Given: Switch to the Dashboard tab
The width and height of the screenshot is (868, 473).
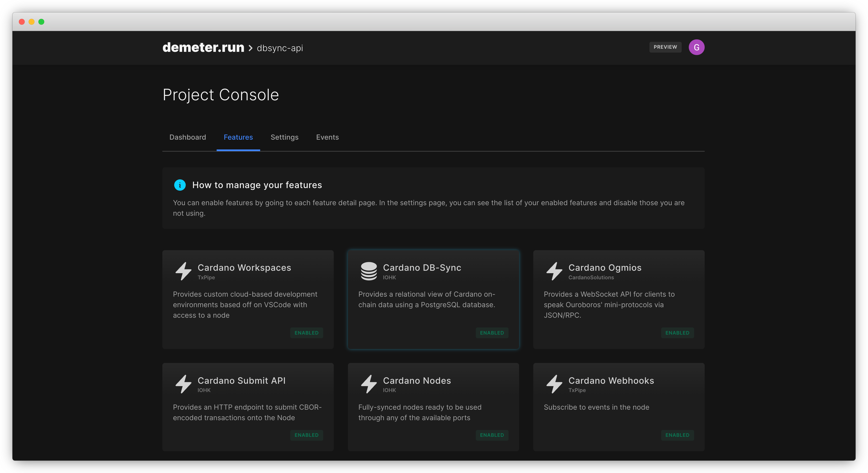Looking at the screenshot, I should tap(187, 137).
